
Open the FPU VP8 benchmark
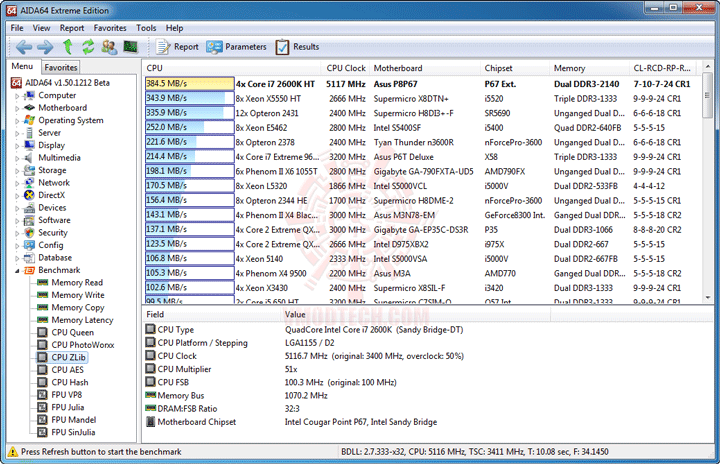tap(67, 395)
